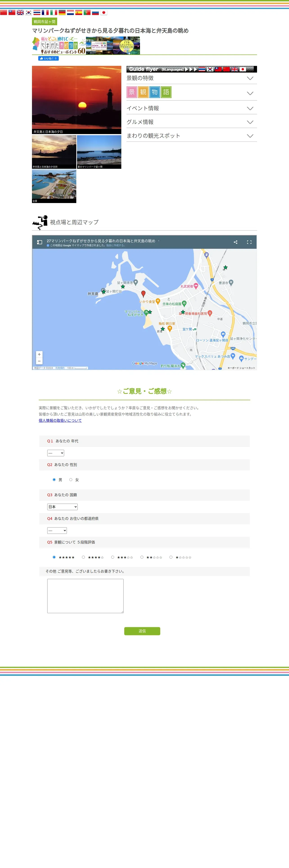
Task: Select the Taiwan flag in the top language bar
Action: (x=12, y=12)
